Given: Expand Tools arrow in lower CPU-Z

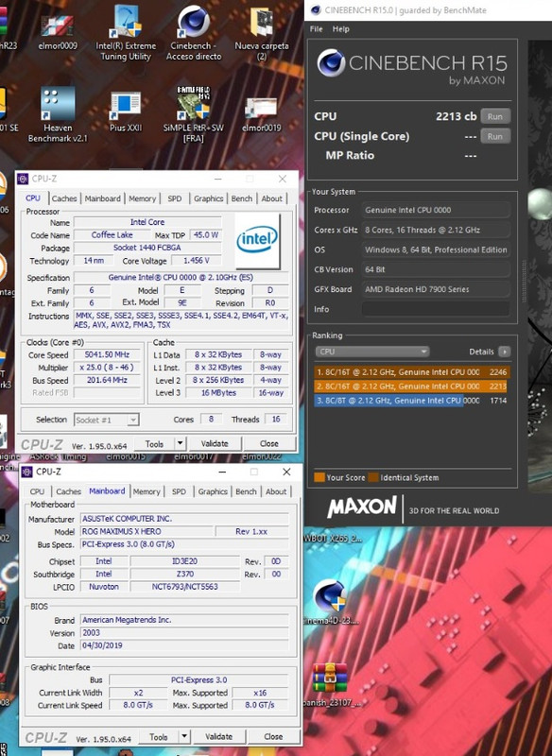Looking at the screenshot, I should 183,736.
